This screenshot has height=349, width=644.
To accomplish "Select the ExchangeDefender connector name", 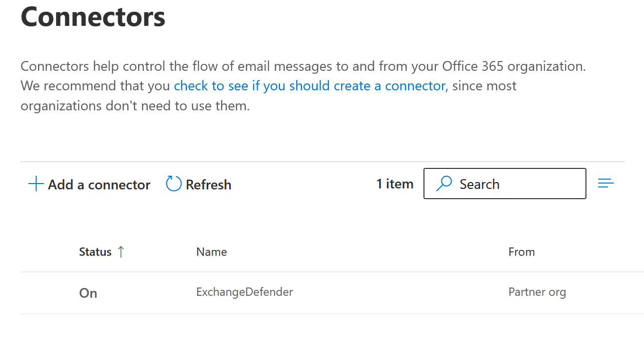I will click(x=244, y=292).
